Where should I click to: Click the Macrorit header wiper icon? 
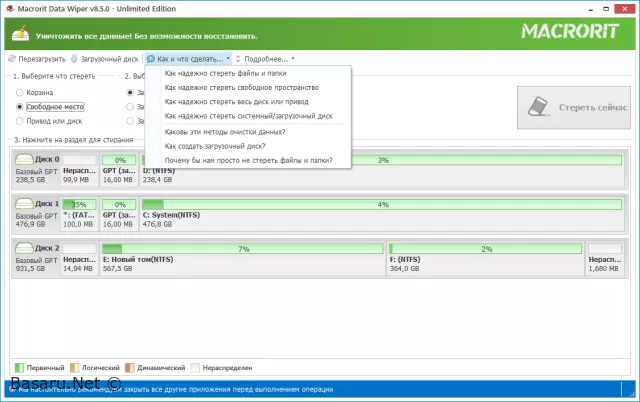20,33
